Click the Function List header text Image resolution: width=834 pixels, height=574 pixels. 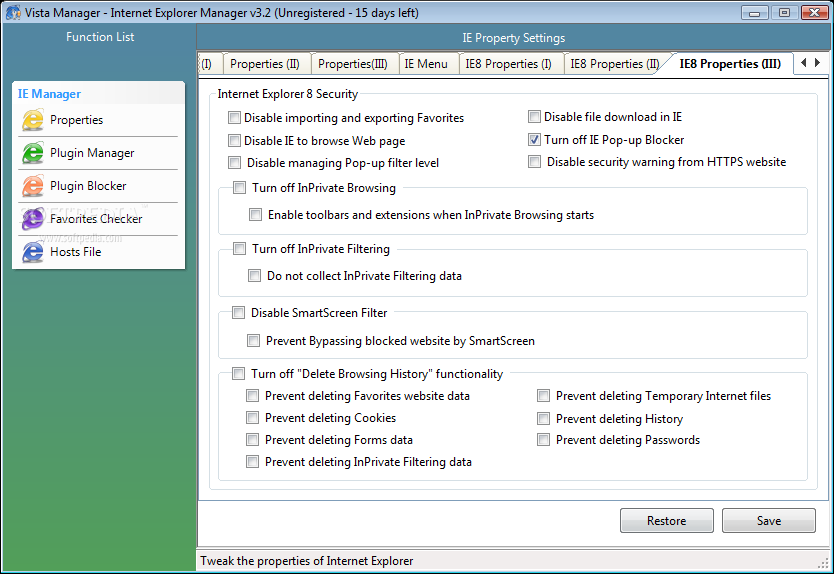pyautogui.click(x=100, y=37)
